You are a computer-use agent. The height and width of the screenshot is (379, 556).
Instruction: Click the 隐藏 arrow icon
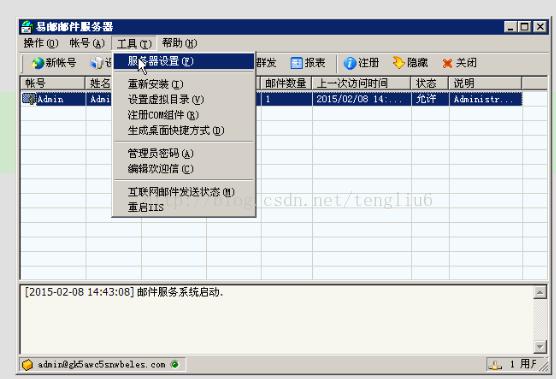[399, 63]
